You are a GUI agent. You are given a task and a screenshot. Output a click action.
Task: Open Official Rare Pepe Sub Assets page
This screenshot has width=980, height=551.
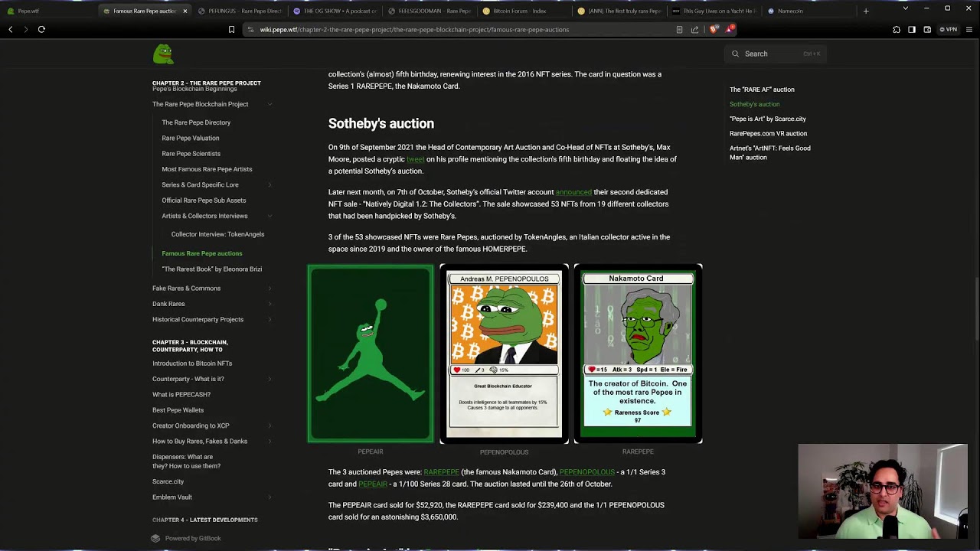tap(204, 201)
